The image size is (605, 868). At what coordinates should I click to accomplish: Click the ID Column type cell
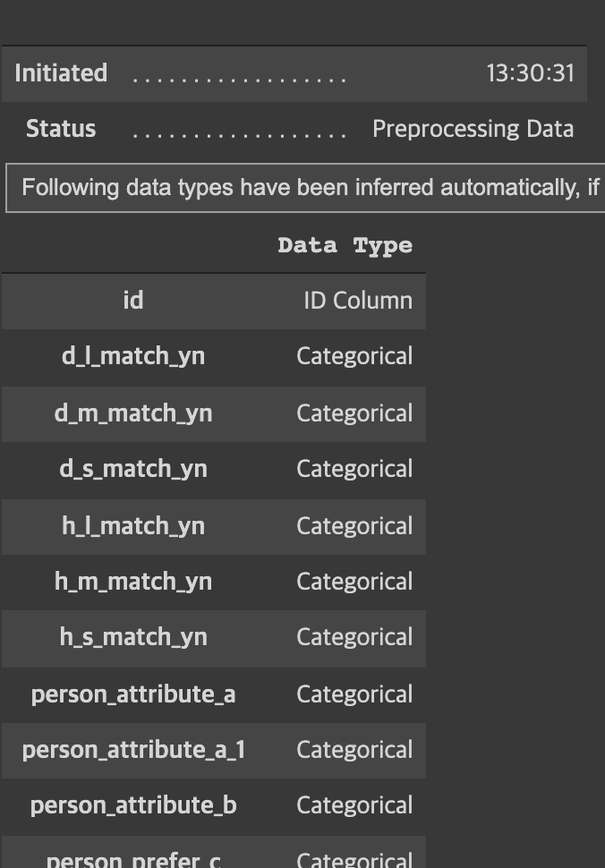358,301
